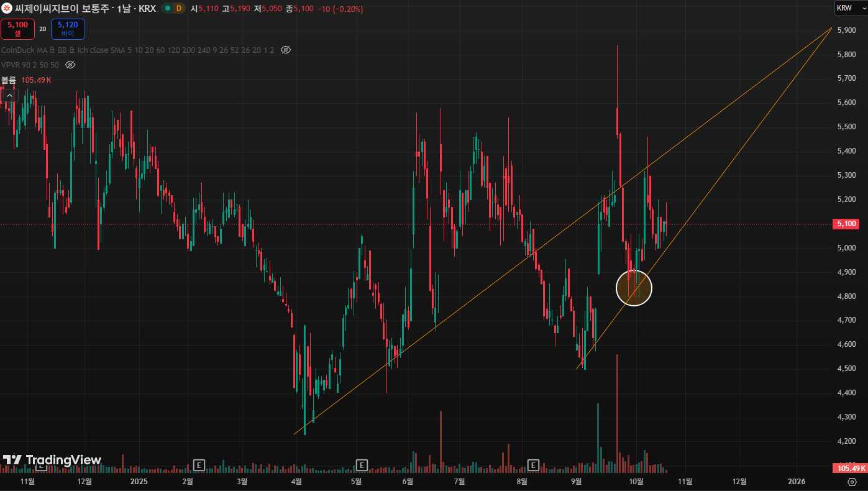This screenshot has height=491, width=868.
Task: Click the 4,400 price scale label
Action: (847, 393)
